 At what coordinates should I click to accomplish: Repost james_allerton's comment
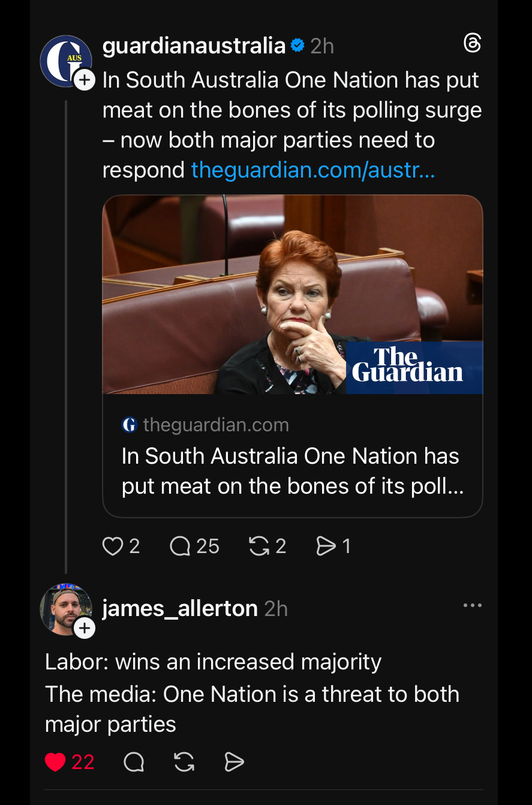tap(184, 762)
